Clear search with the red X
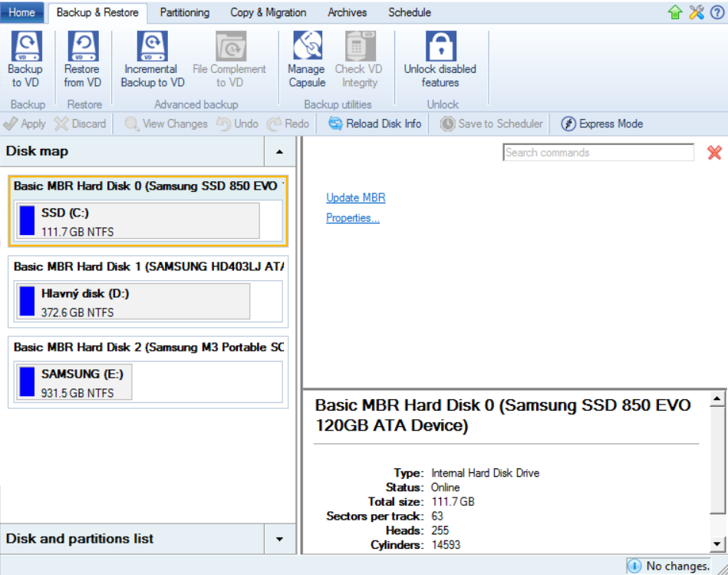This screenshot has width=728, height=575. pos(714,153)
